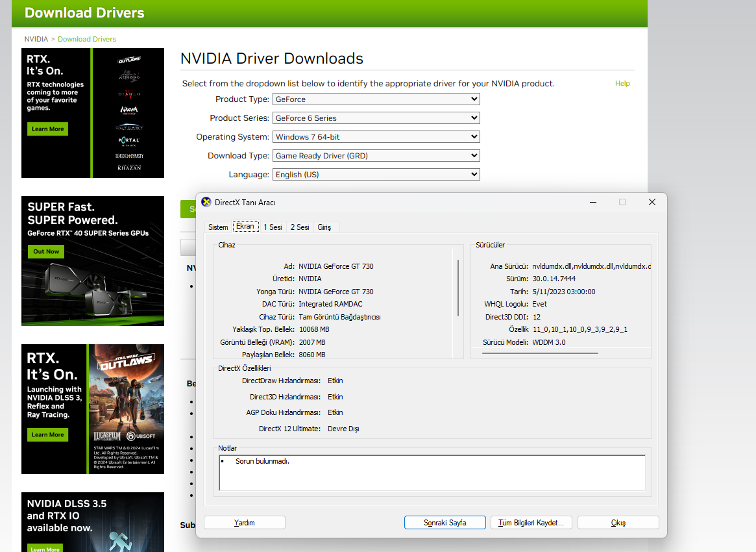Click the feature levels 11_0,10_1 value
756x552 pixels.
[580, 329]
